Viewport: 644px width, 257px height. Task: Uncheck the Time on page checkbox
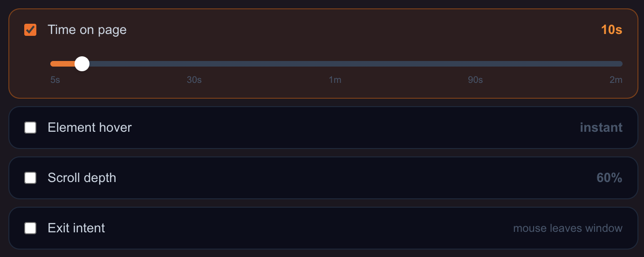[30, 30]
